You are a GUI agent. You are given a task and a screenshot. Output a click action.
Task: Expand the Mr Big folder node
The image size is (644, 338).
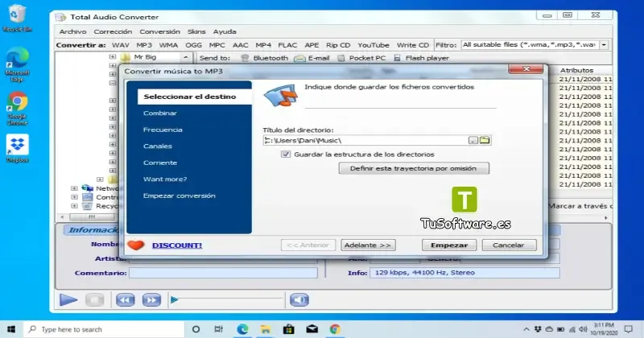[x=113, y=56]
